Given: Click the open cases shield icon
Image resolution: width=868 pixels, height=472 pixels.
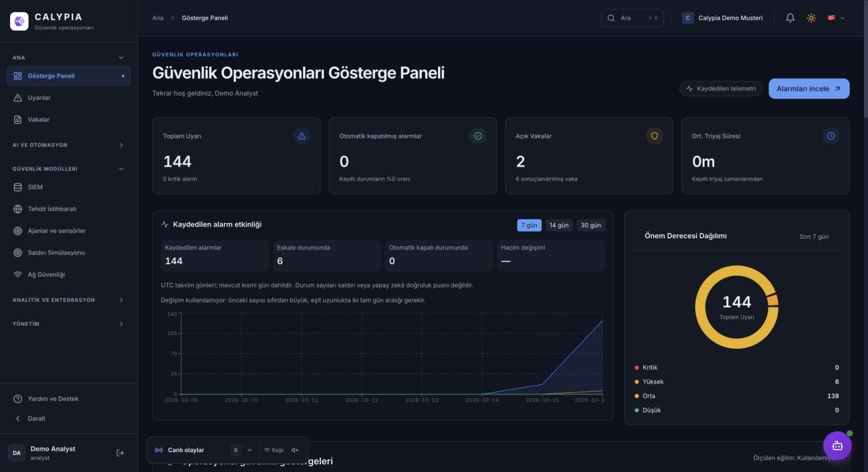Looking at the screenshot, I should point(654,136).
